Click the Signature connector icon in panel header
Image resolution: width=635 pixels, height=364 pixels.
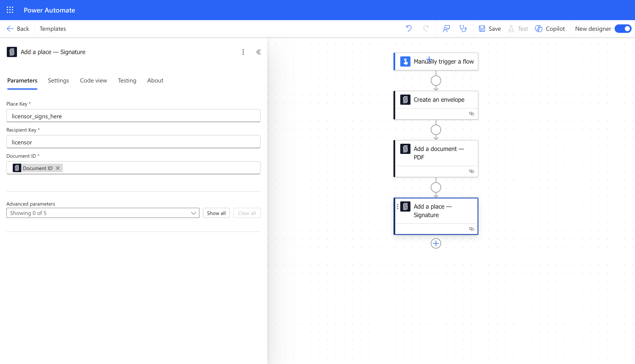tap(12, 52)
